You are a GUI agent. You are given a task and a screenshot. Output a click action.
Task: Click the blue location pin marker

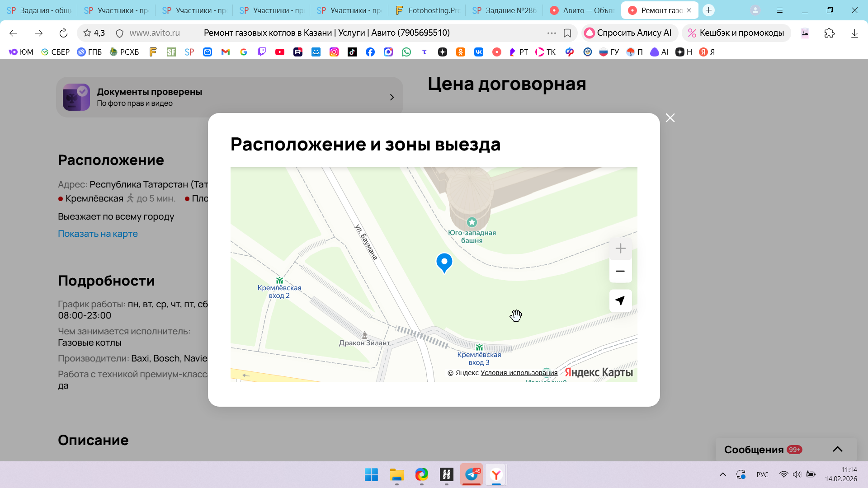click(444, 262)
